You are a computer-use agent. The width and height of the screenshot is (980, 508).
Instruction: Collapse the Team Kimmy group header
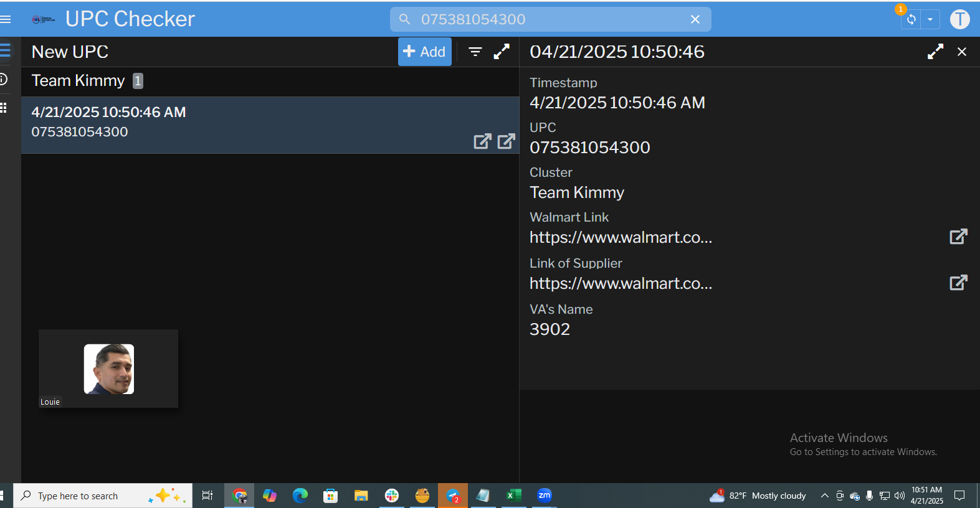click(78, 81)
